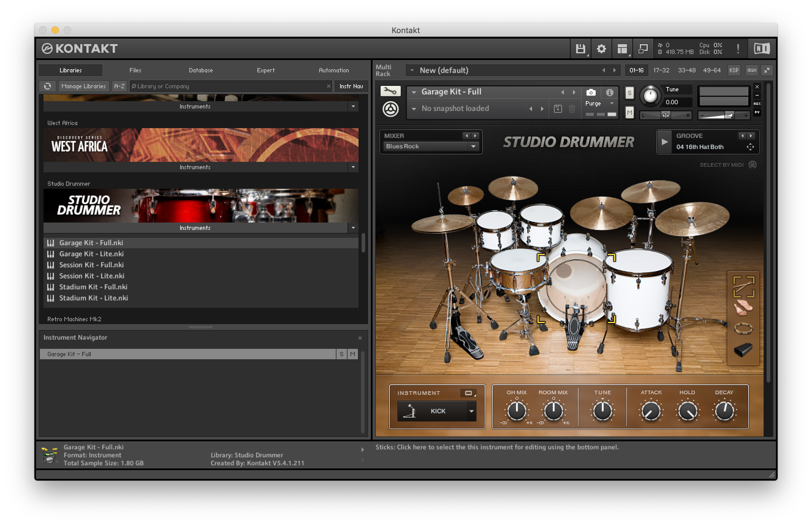Toggle the aux channel controls
Screen dimensions: 812x526
click(x=752, y=70)
